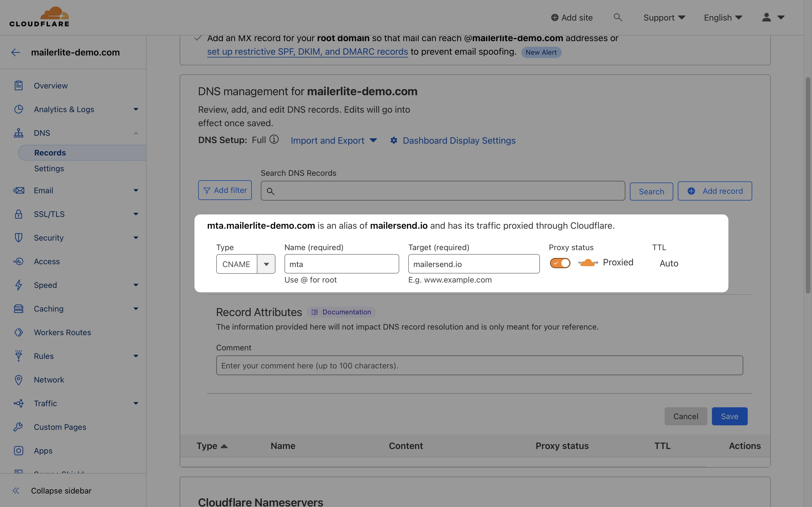
Task: Click the back arrow beside mailerlite-demo.com
Action: tap(16, 52)
